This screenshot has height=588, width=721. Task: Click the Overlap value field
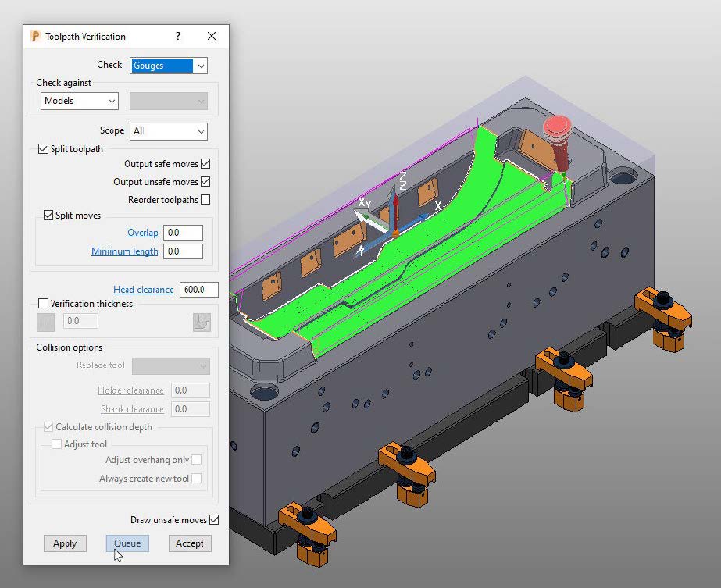(x=183, y=233)
